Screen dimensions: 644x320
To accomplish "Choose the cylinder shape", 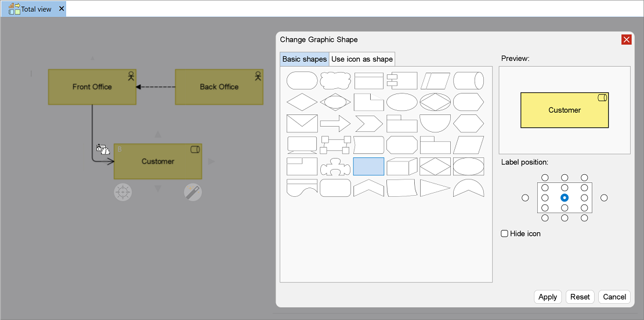I will [x=468, y=81].
